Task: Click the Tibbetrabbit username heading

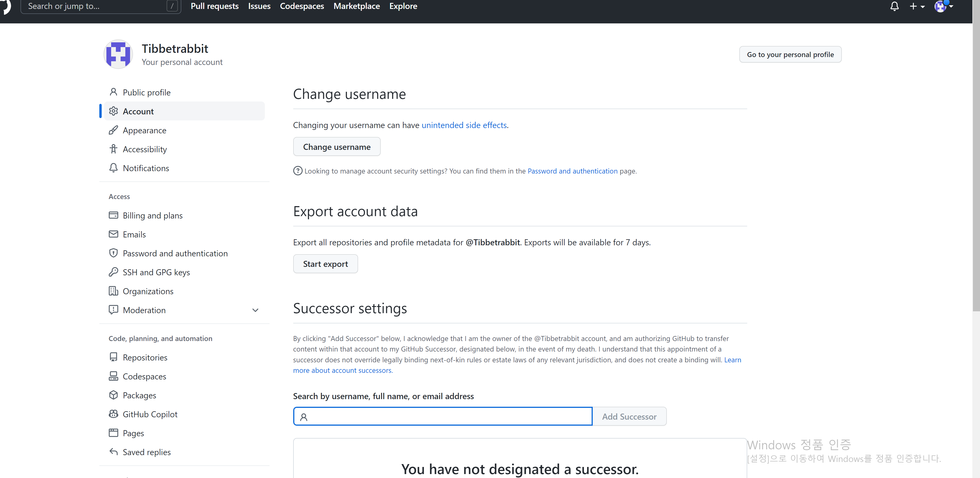Action: (175, 48)
